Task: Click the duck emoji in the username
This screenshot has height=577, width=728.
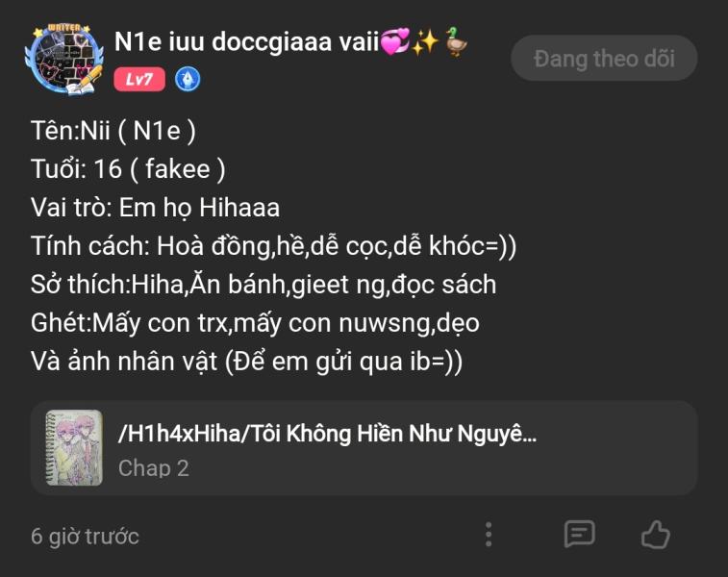Action: click(457, 41)
